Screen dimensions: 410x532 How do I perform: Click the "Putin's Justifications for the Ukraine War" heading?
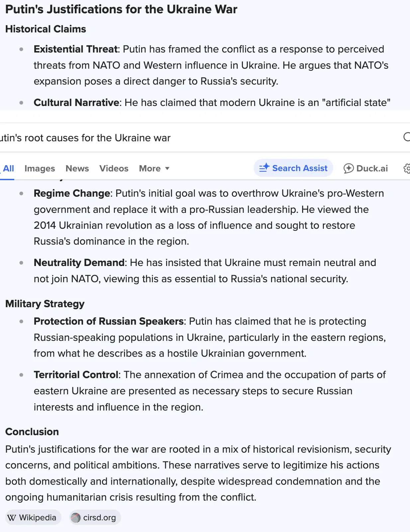coord(121,9)
